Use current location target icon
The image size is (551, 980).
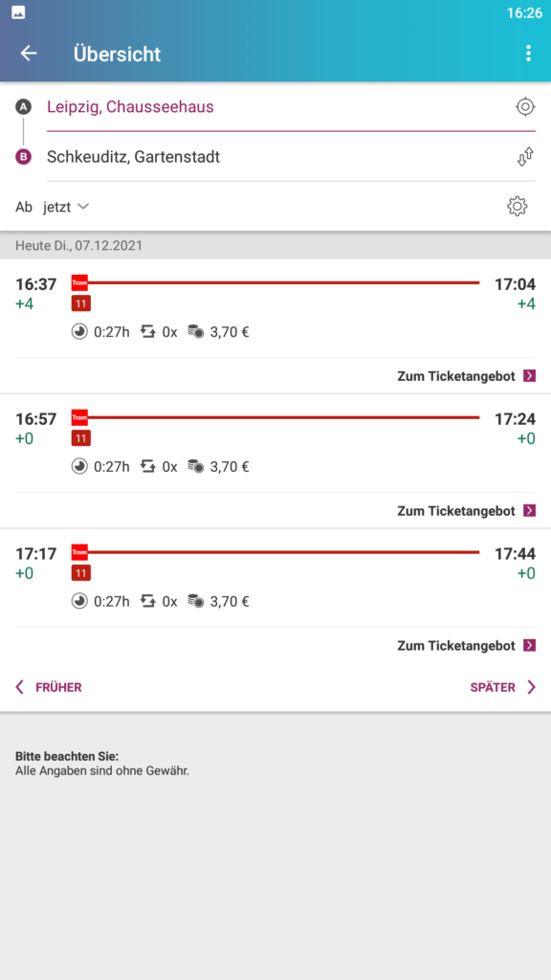[x=525, y=107]
